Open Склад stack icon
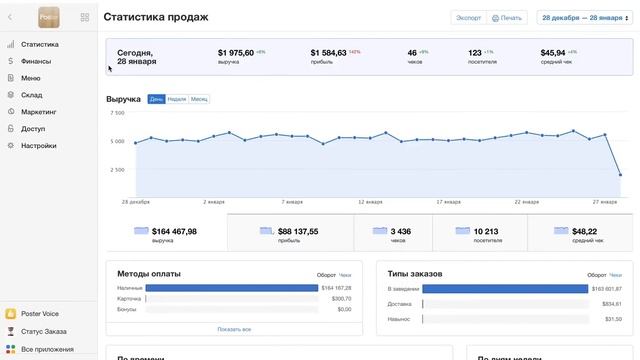 (11, 95)
